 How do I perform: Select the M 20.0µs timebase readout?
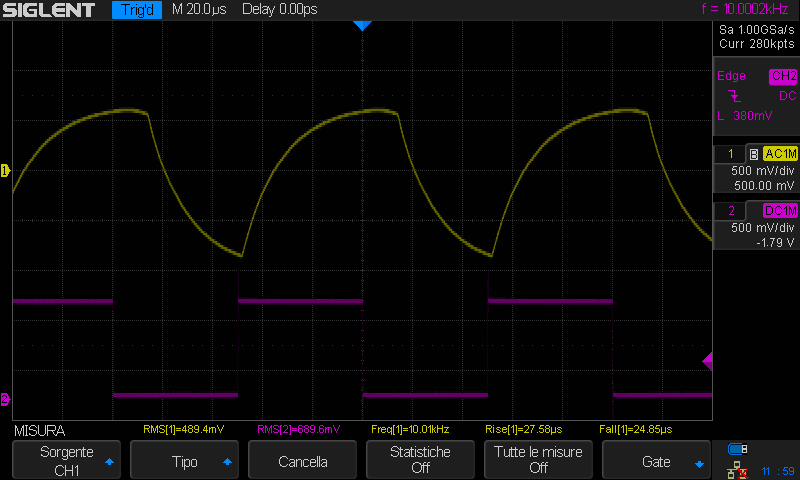coord(199,9)
